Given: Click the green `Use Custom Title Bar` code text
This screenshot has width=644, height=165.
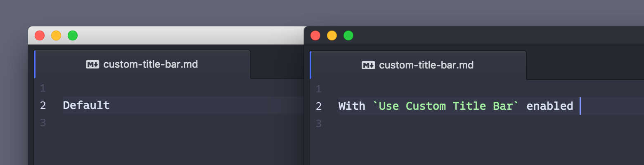Looking at the screenshot, I should point(446,106).
